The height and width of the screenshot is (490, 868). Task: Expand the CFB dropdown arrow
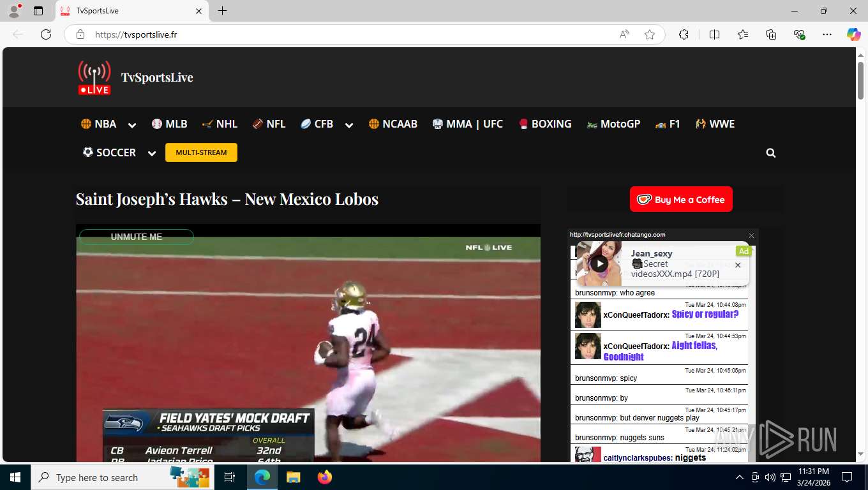pos(348,125)
